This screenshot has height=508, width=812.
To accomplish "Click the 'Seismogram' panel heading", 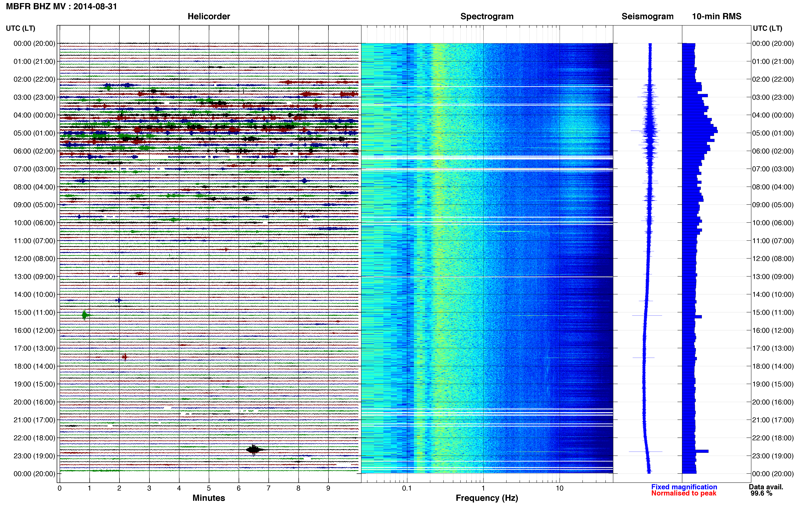I will coord(648,16).
